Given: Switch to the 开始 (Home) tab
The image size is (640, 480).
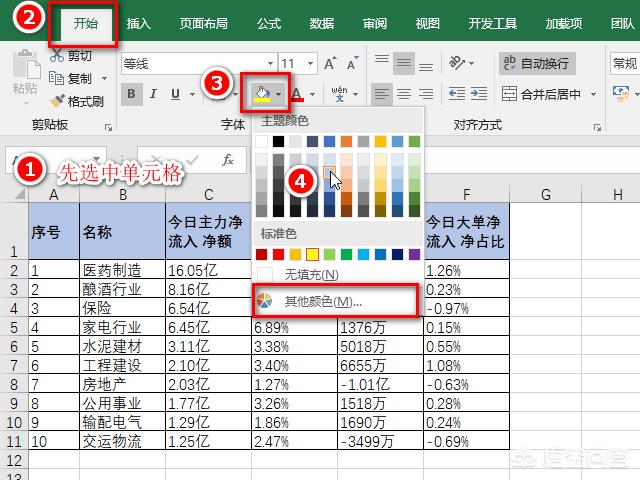Looking at the screenshot, I should pos(86,24).
